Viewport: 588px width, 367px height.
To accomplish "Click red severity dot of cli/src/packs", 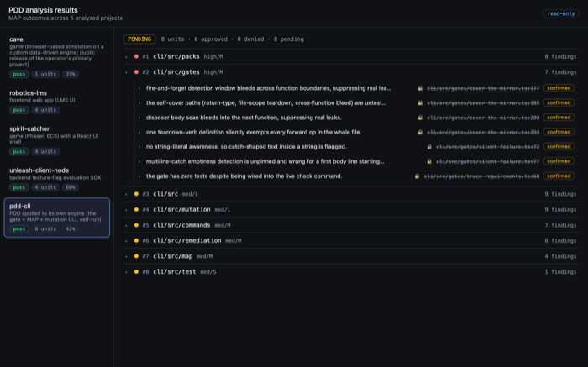I will [x=136, y=56].
